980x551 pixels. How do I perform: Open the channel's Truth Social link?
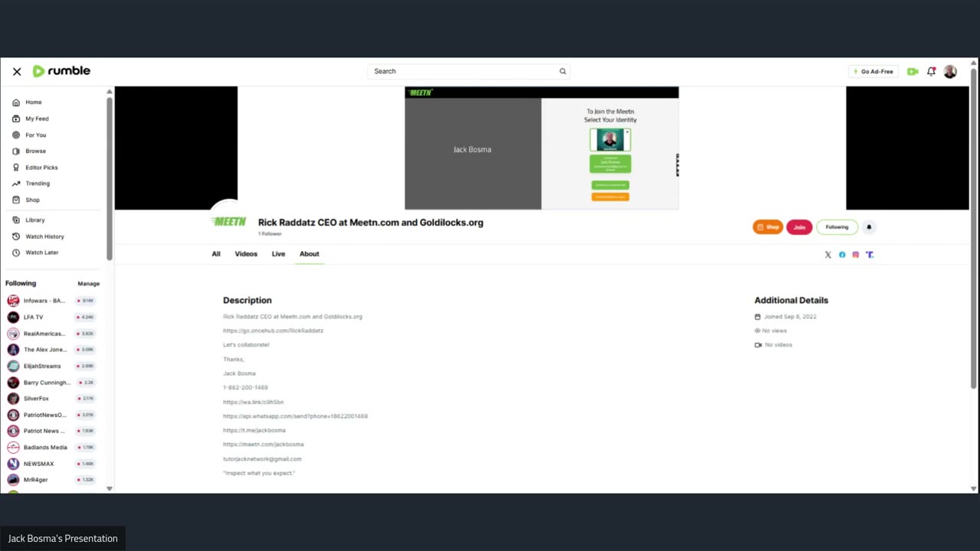870,255
